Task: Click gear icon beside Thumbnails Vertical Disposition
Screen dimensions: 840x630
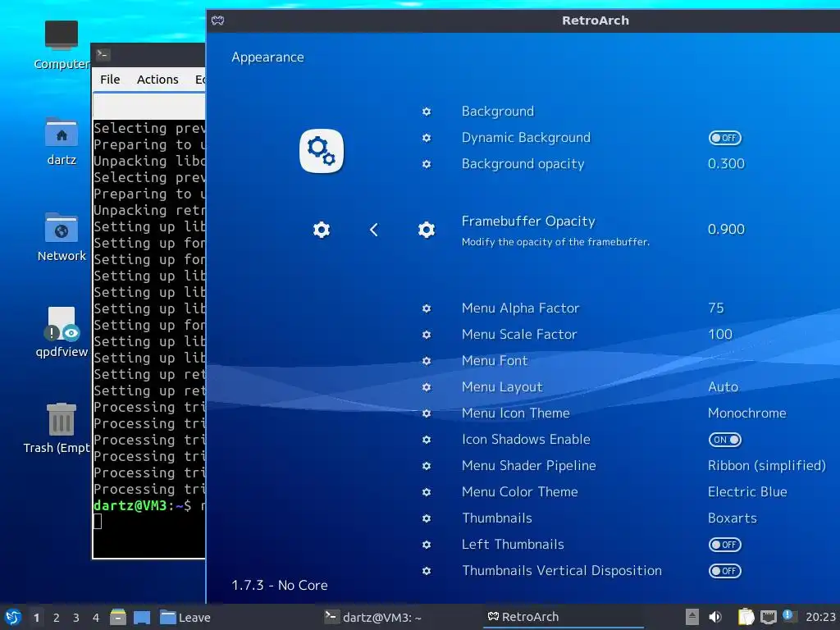Action: pos(427,571)
